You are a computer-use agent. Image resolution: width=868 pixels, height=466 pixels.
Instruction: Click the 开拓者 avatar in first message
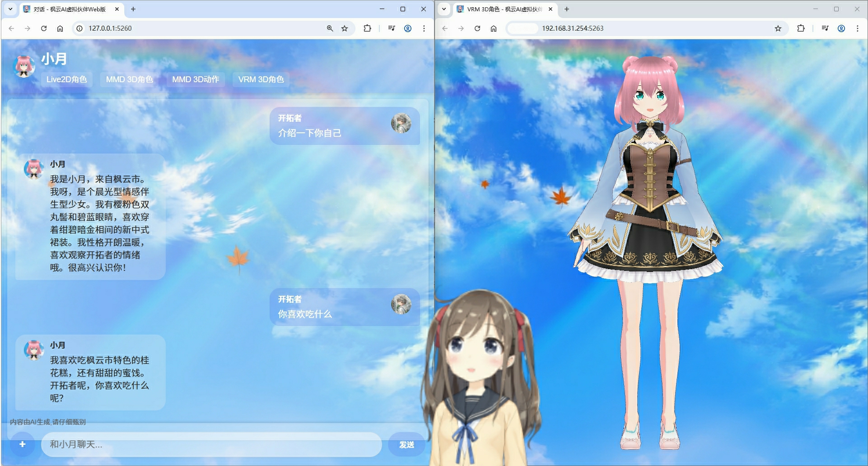point(401,123)
